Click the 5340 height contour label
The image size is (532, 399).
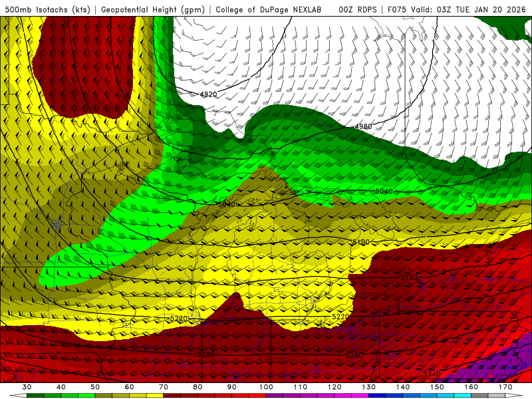tap(432, 374)
